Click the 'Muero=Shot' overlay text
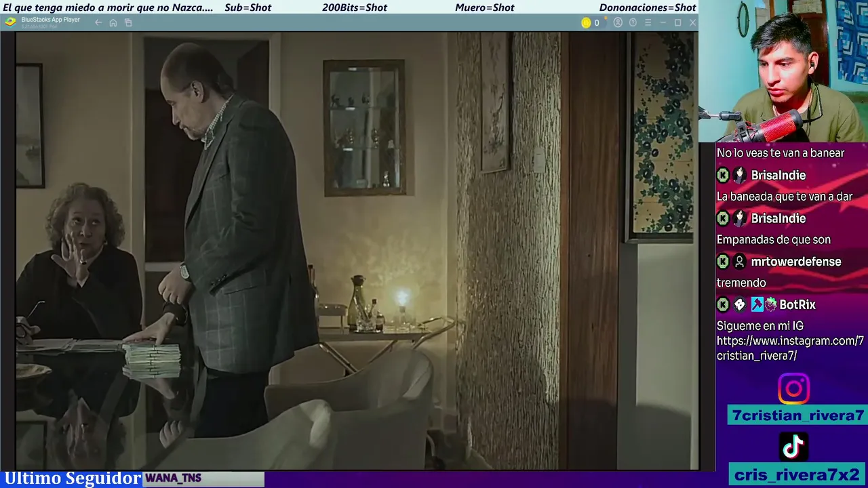The width and height of the screenshot is (868, 488). point(485,7)
